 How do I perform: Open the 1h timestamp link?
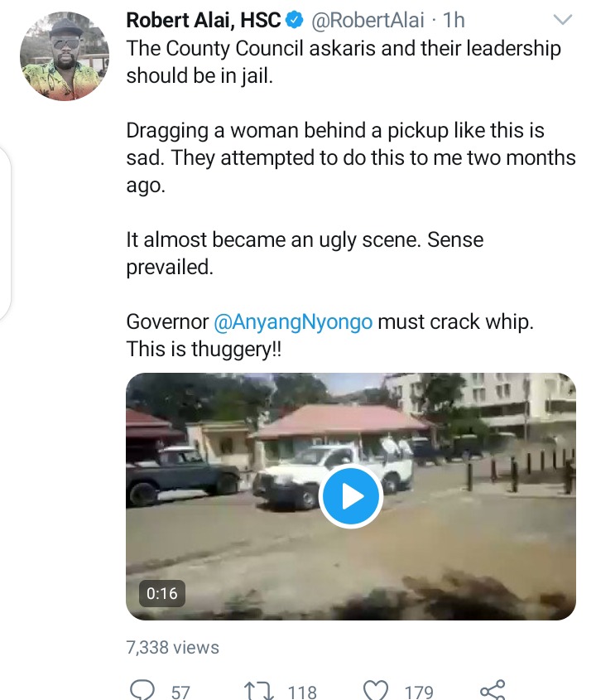pyautogui.click(x=454, y=20)
